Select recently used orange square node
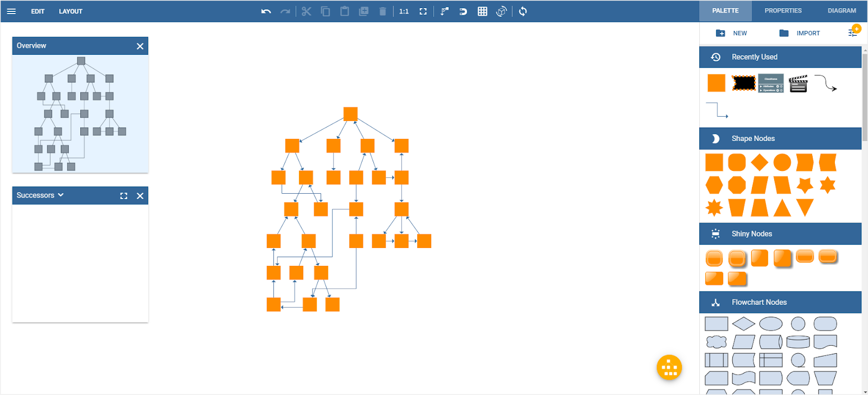This screenshot has width=868, height=395. coord(716,83)
